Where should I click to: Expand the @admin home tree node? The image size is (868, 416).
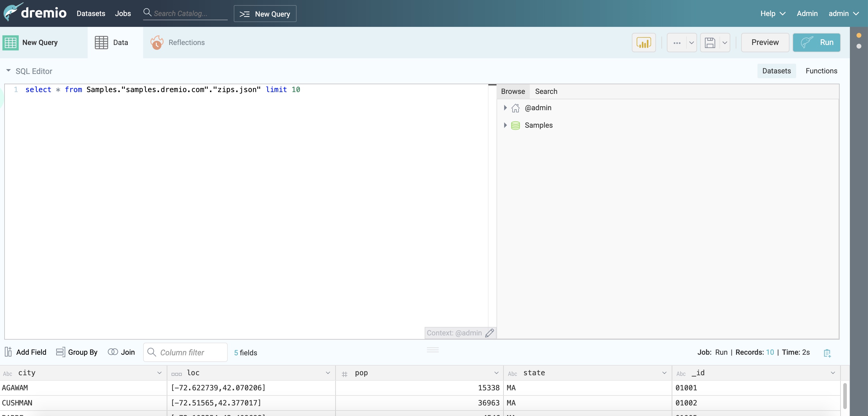505,108
